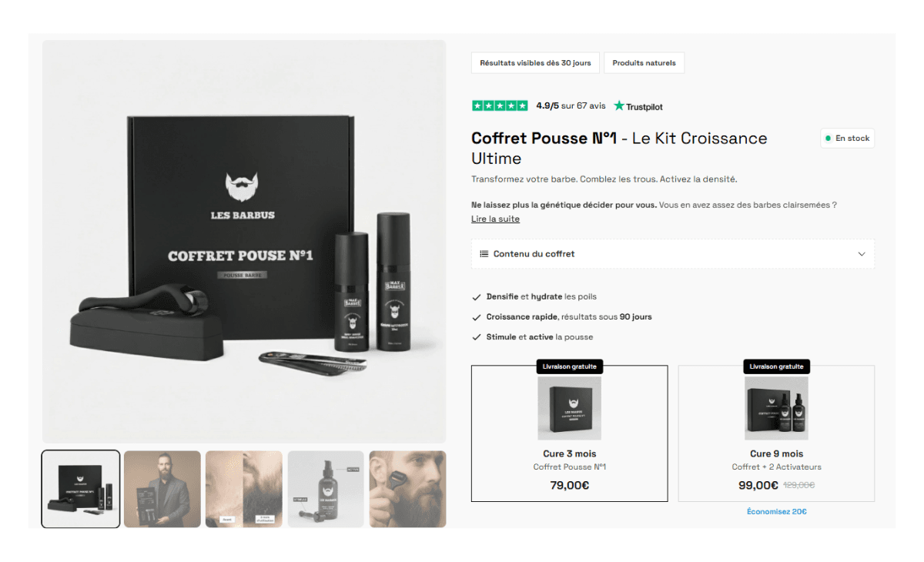Click checkmark icon next to Stimule et active

point(477,336)
